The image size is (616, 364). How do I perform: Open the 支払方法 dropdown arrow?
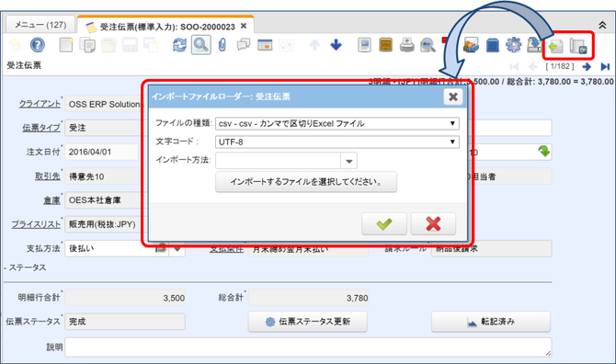[x=177, y=249]
